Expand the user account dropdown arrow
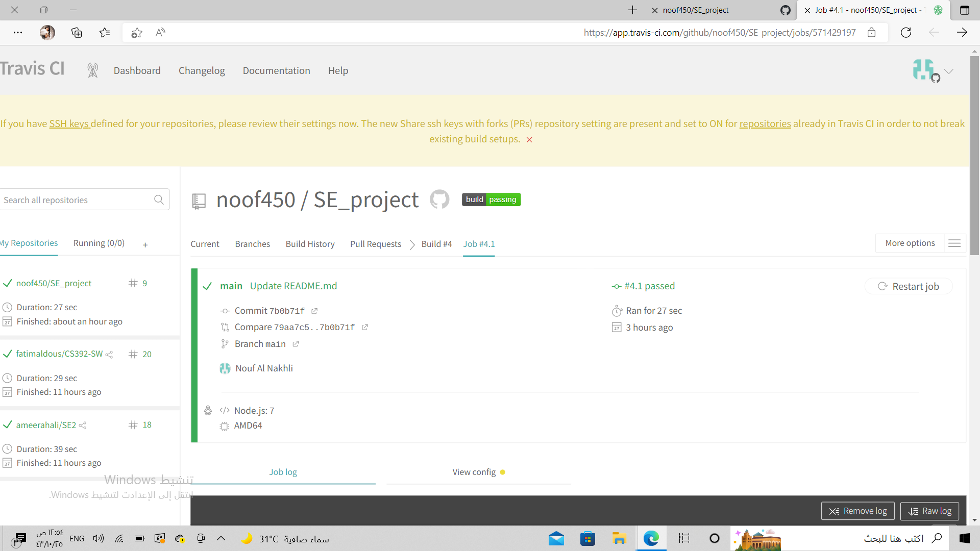This screenshot has height=551, width=980. [x=948, y=71]
